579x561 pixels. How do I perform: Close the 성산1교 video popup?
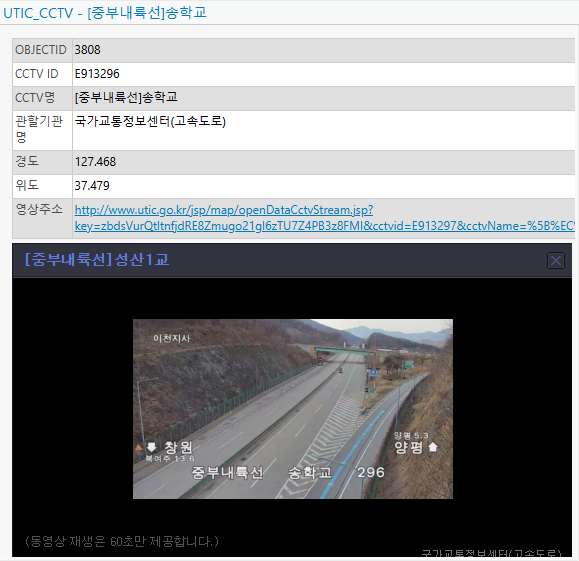555,260
